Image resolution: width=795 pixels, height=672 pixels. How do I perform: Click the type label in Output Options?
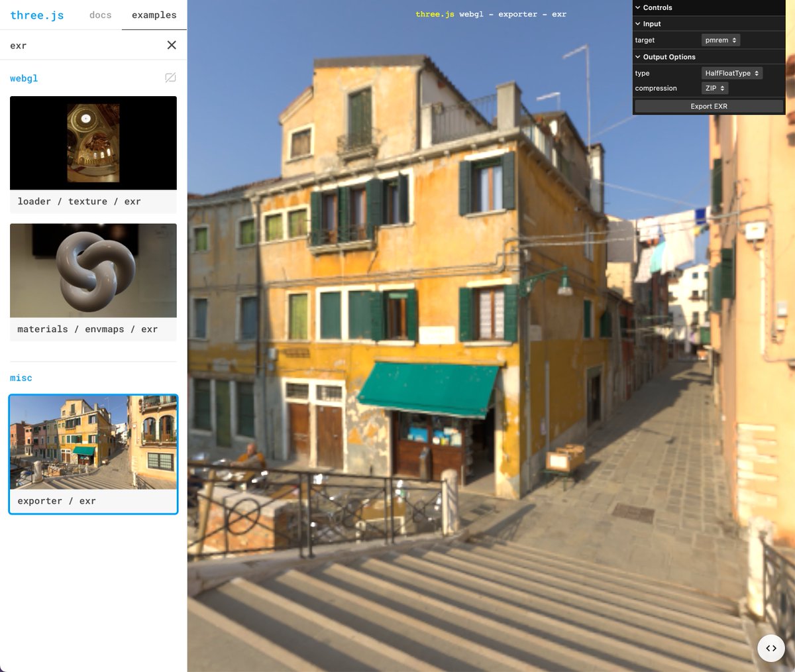[x=642, y=74]
